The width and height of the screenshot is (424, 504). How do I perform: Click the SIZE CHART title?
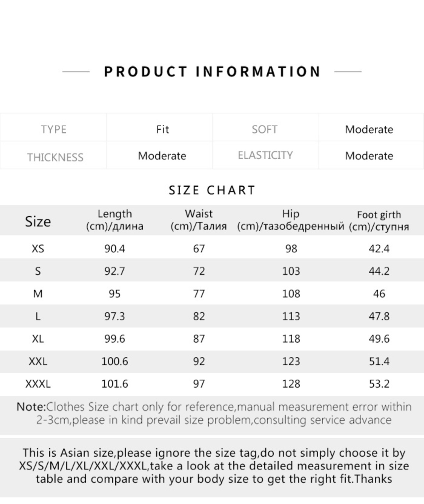tap(212, 190)
